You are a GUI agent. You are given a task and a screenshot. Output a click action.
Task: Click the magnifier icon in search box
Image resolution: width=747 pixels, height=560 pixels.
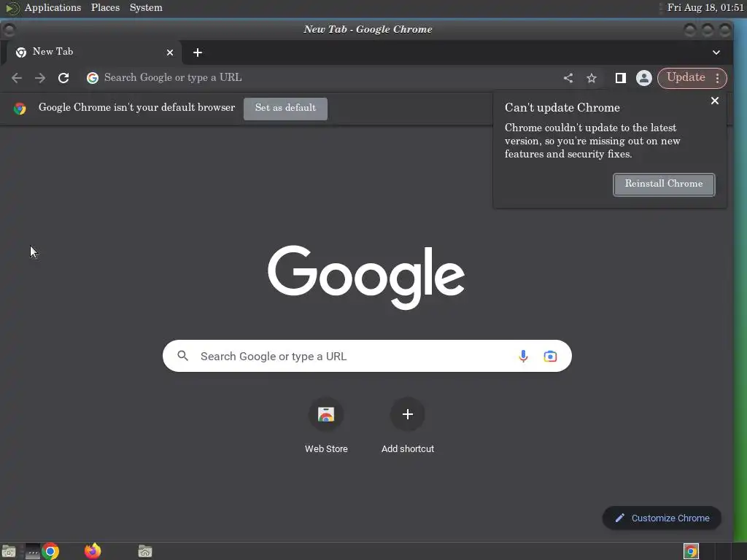point(182,355)
